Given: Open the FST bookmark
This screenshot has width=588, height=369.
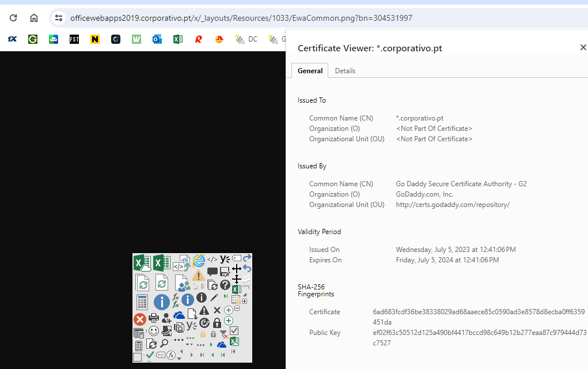Looking at the screenshot, I should click(74, 39).
